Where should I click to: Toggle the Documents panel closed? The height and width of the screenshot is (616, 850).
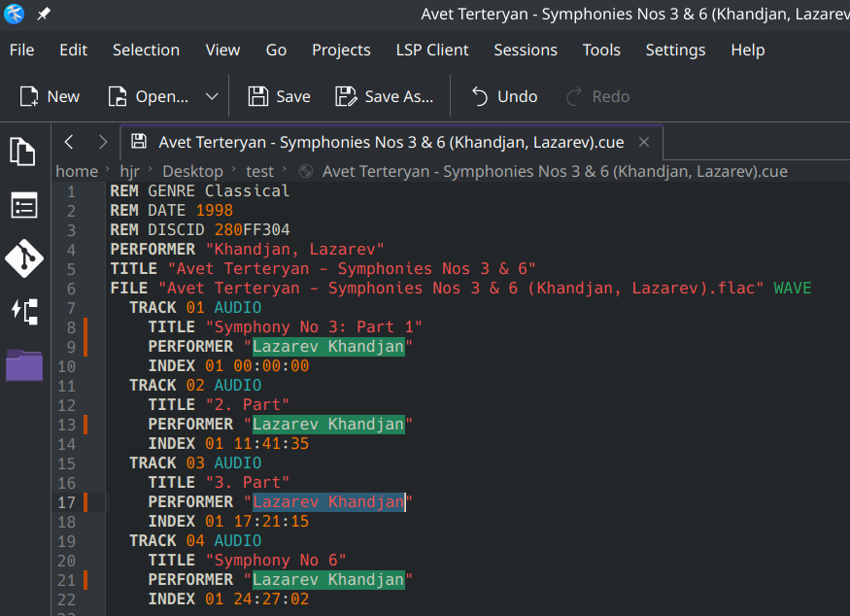tap(24, 152)
